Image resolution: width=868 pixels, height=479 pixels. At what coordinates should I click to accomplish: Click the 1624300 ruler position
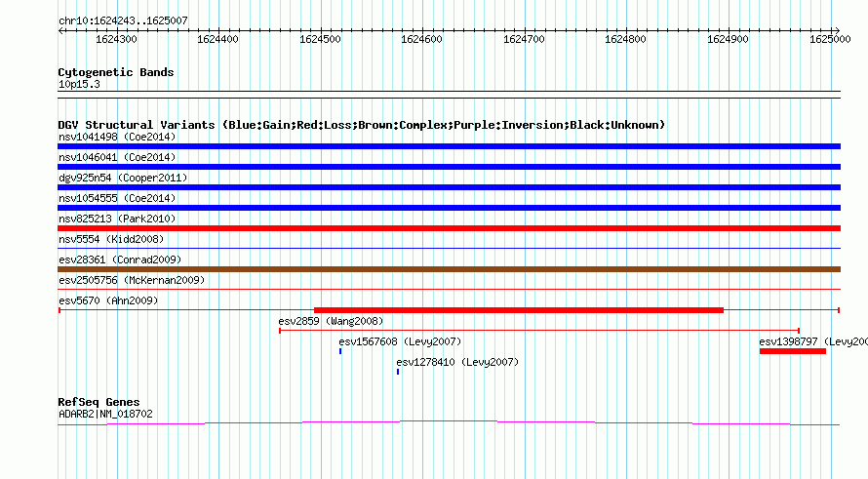(x=116, y=39)
